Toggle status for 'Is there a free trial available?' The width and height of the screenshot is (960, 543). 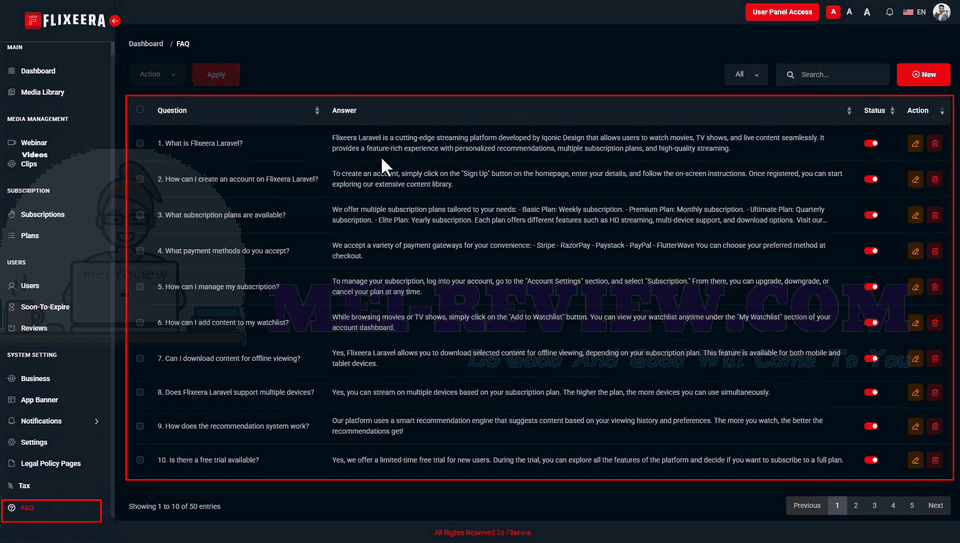click(x=871, y=460)
